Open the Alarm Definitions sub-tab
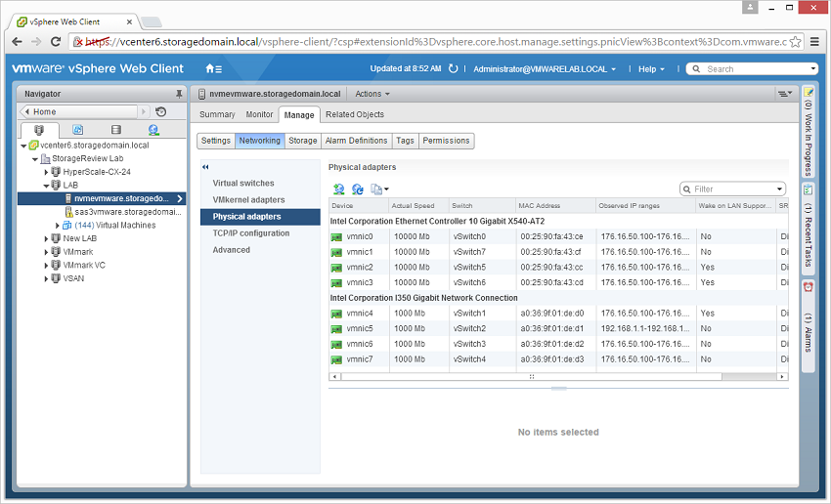 pyautogui.click(x=356, y=141)
